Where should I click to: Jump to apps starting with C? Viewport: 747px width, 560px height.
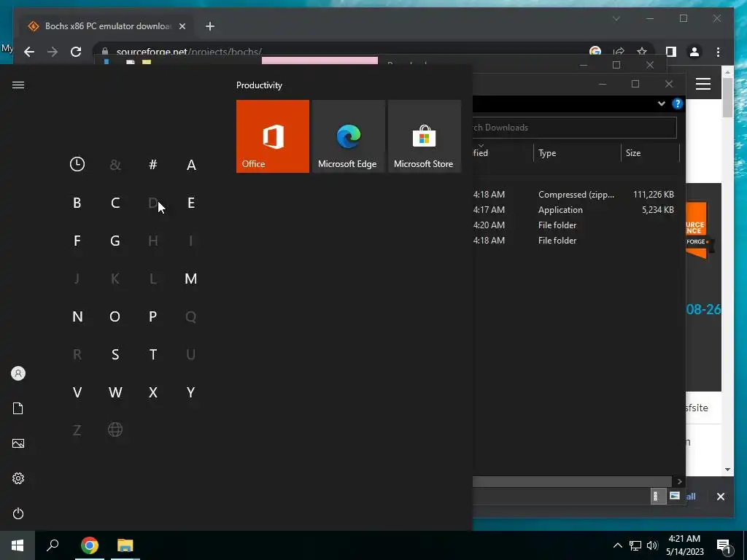click(x=115, y=203)
